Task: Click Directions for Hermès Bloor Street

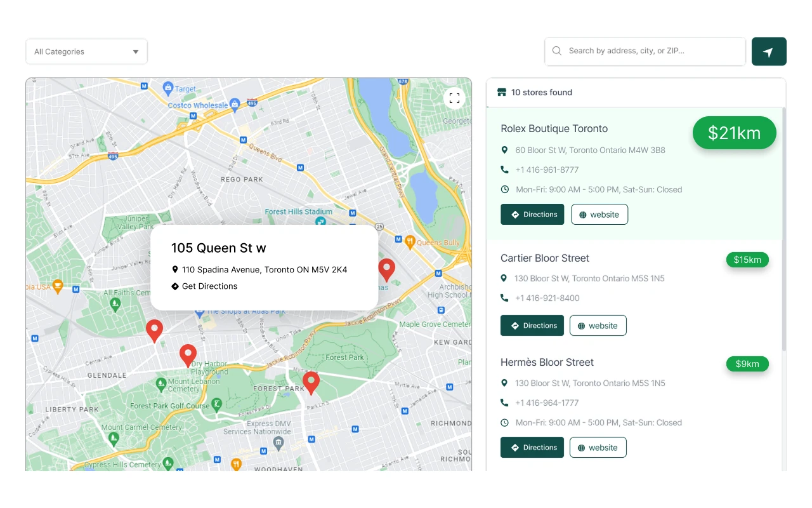Action: [532, 447]
